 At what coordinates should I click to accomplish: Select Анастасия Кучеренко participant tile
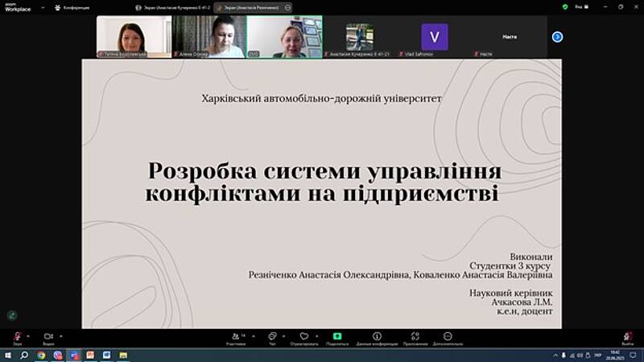coord(360,36)
